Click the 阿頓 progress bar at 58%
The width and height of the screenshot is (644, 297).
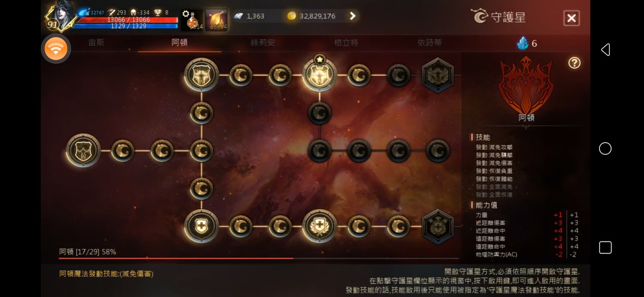click(259, 258)
